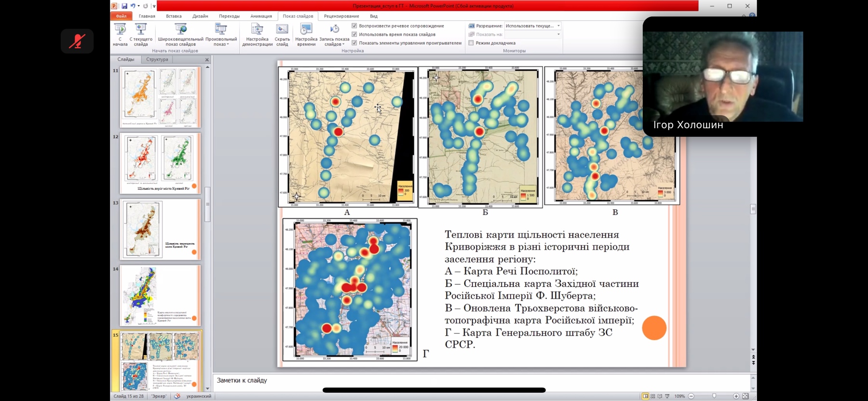Select slide 12 thumbnail in panel
The height and width of the screenshot is (401, 868).
160,163
